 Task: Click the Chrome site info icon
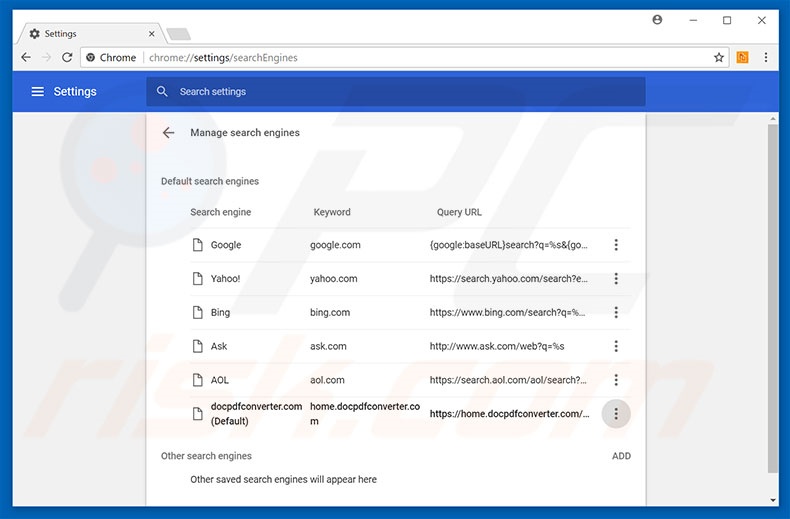pos(91,57)
